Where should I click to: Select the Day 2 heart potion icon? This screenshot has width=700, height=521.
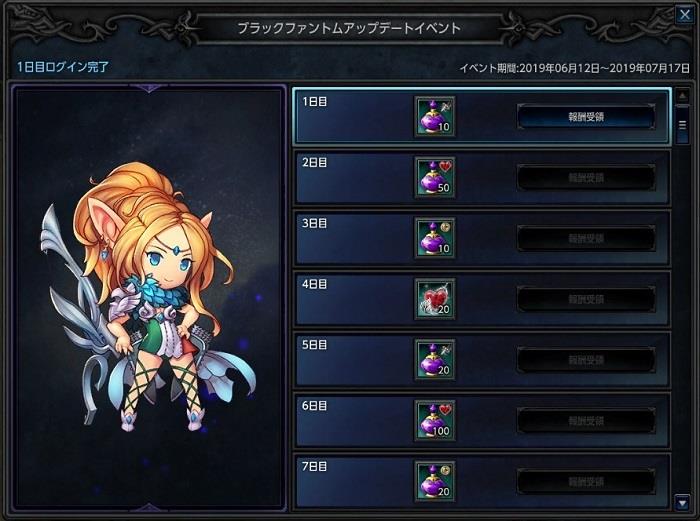coord(435,177)
